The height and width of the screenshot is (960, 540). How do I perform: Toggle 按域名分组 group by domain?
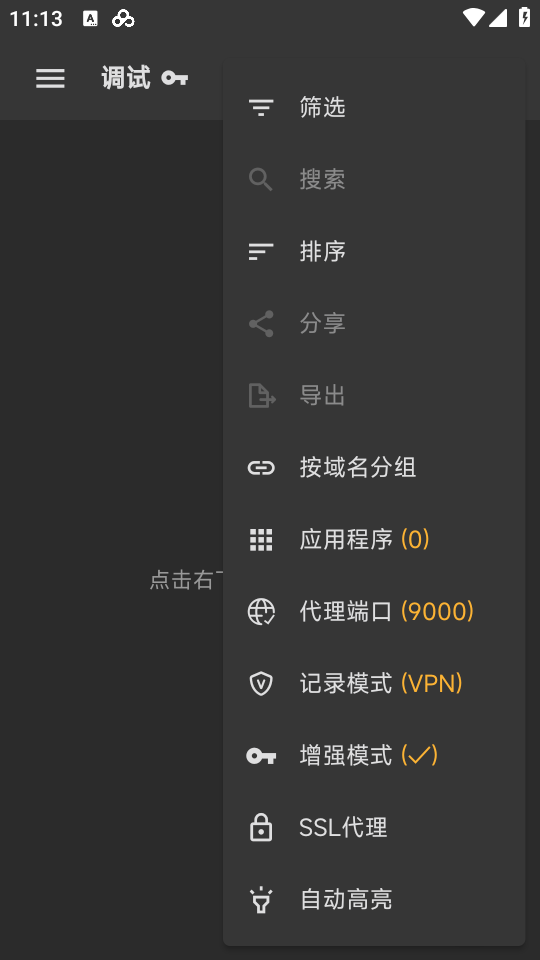[x=374, y=468]
